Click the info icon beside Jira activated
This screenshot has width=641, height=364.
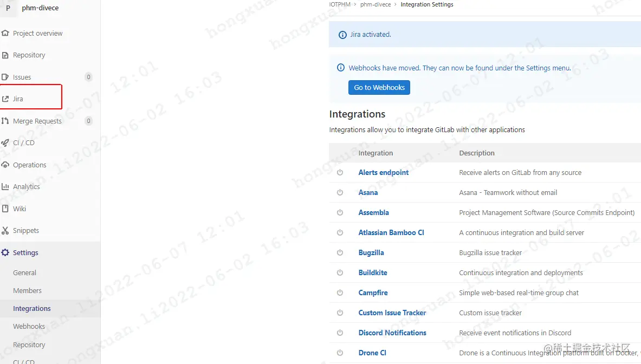click(342, 35)
